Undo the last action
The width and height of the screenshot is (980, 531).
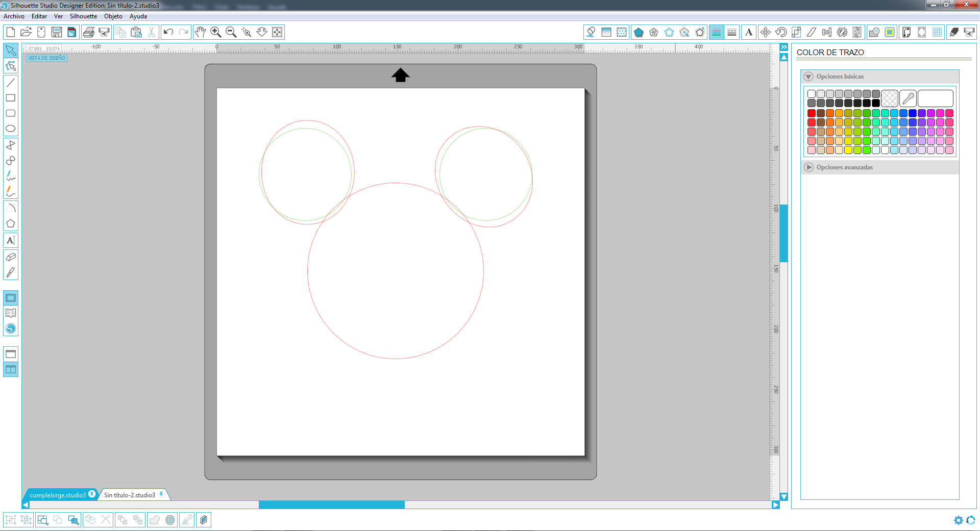click(x=168, y=32)
